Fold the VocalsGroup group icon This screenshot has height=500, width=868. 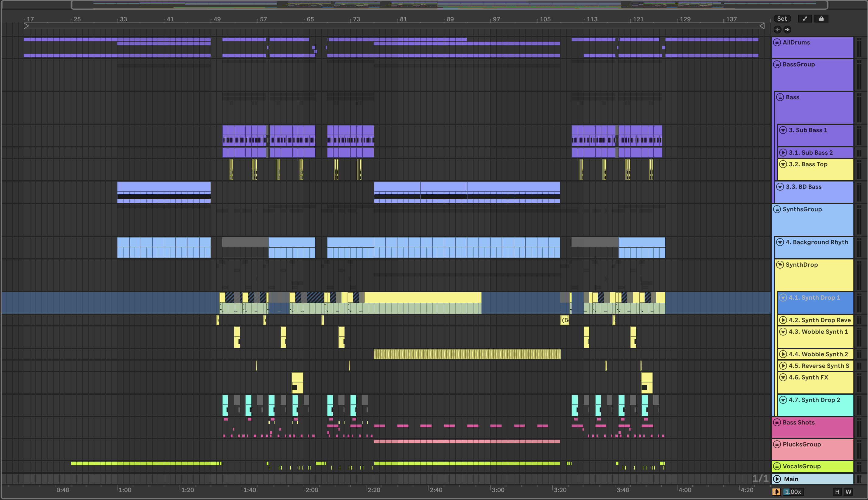point(777,466)
